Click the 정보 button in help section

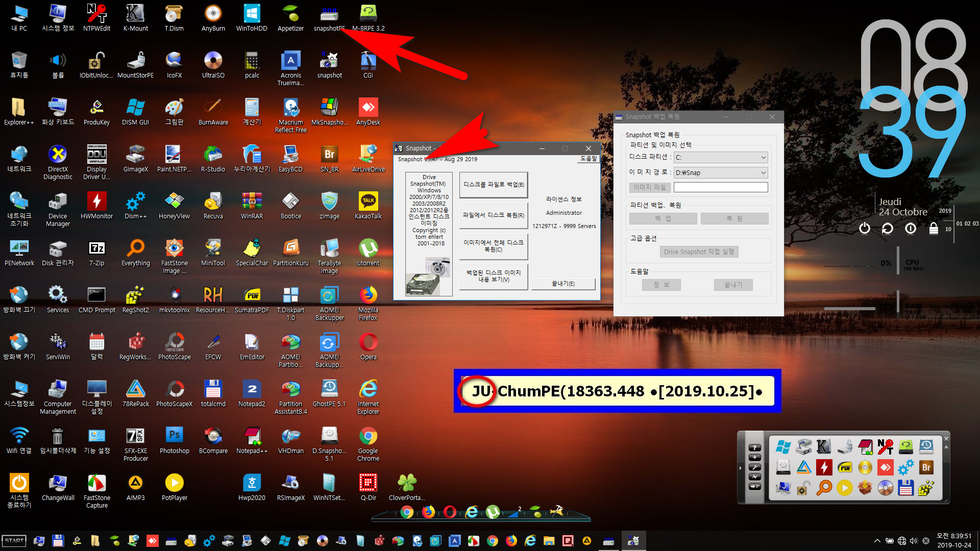pos(661,285)
